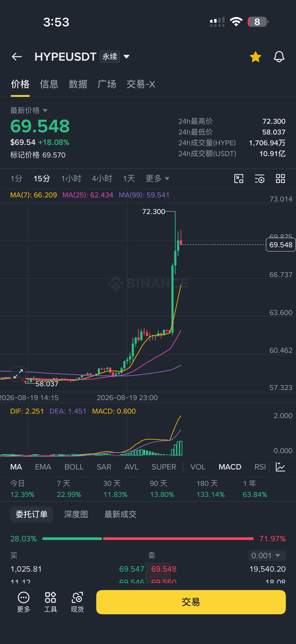Tap the 7 天 22.99% performance
This screenshot has height=644, width=296.
(x=69, y=489)
